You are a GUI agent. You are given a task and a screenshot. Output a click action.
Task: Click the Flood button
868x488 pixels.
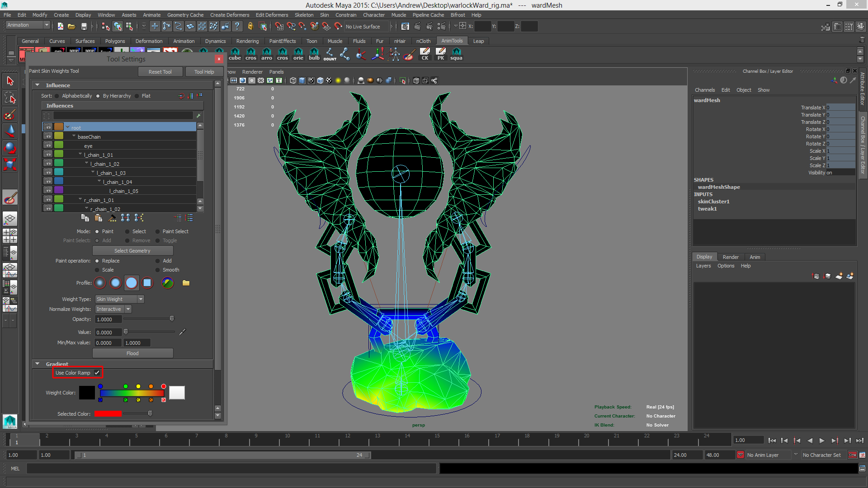pos(132,353)
